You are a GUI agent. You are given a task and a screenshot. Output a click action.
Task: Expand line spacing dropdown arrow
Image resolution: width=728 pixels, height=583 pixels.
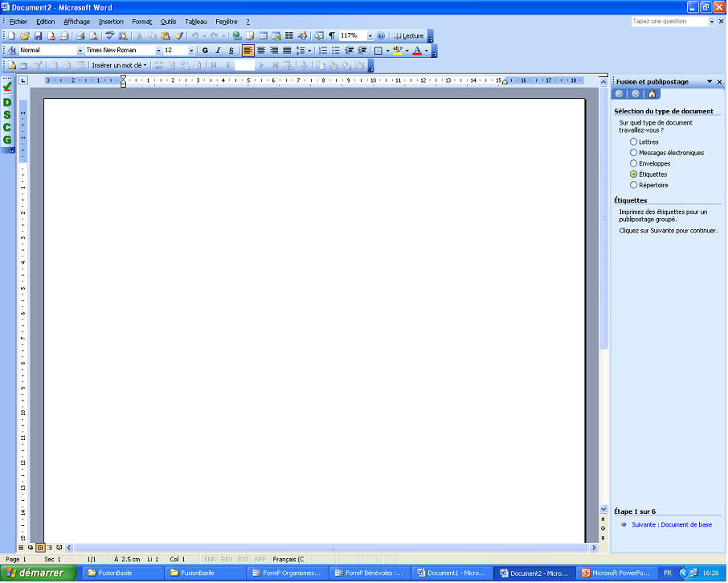(x=309, y=50)
